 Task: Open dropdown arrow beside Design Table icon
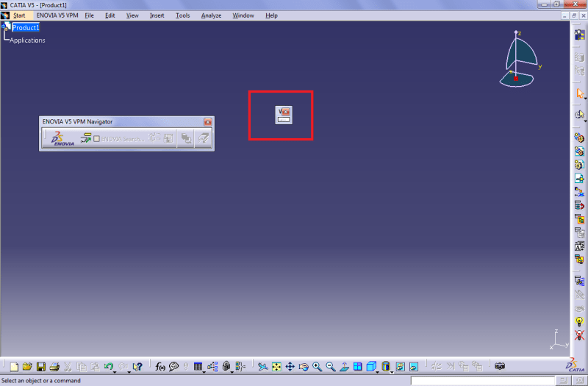tap(204, 372)
